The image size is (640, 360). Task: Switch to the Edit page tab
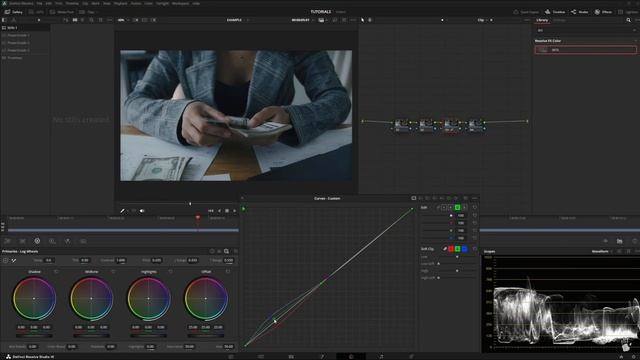(291, 356)
